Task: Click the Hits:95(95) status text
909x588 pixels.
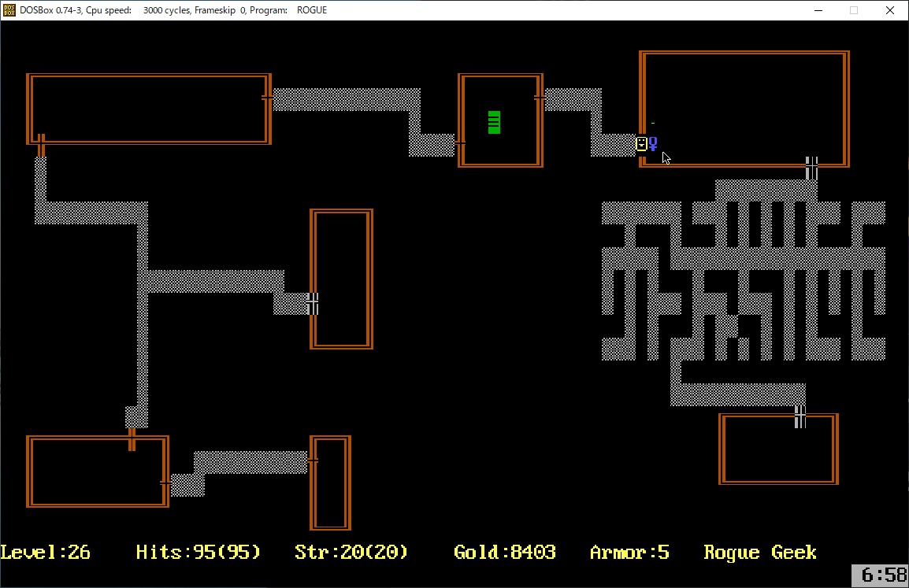Action: pos(198,552)
